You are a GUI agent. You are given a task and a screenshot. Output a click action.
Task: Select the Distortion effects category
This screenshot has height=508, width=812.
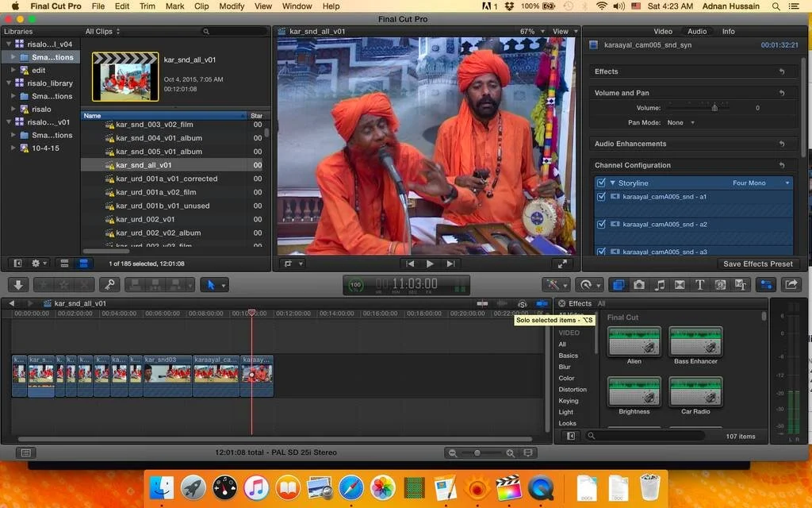coord(573,389)
